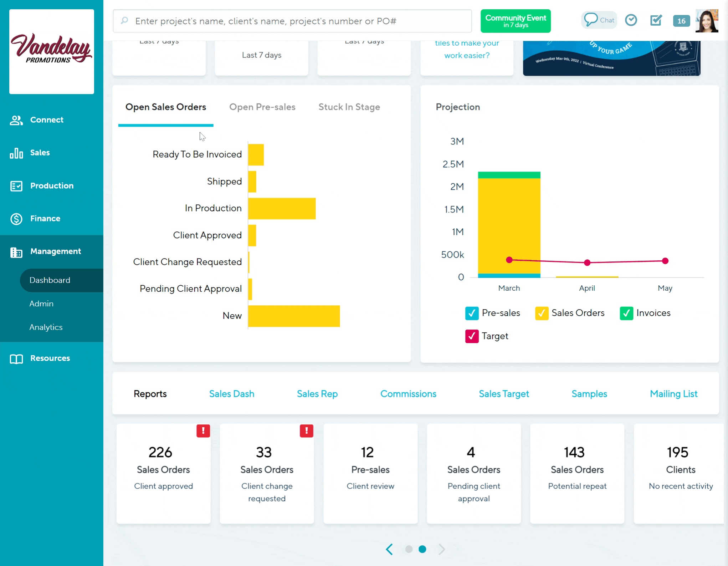Screen dimensions: 728x566
Task: Switch to the Open Pre-sales tab
Action: tap(262, 107)
